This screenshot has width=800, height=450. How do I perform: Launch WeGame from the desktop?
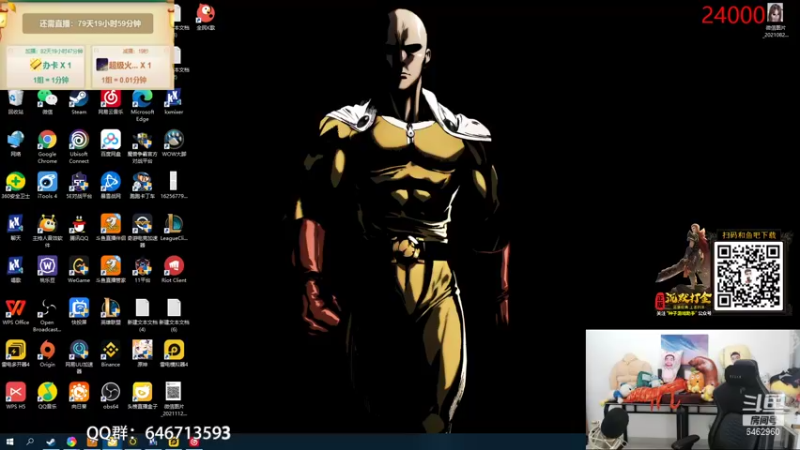point(79,269)
